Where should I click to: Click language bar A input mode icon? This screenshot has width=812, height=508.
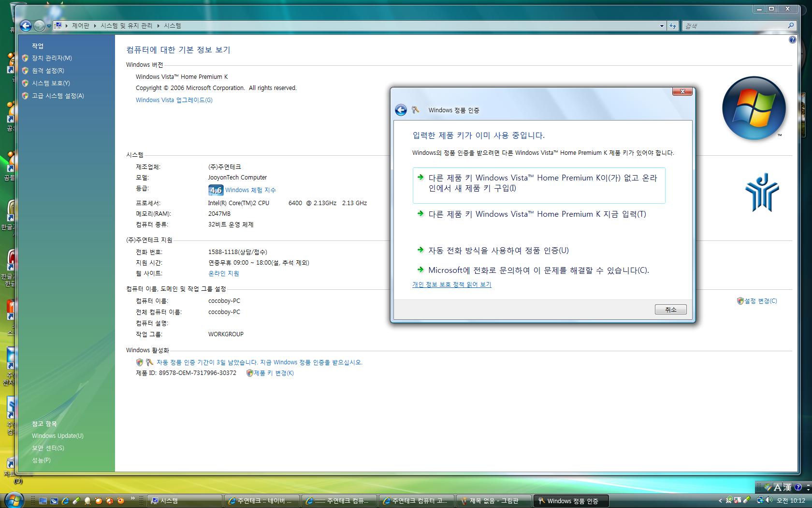(777, 488)
